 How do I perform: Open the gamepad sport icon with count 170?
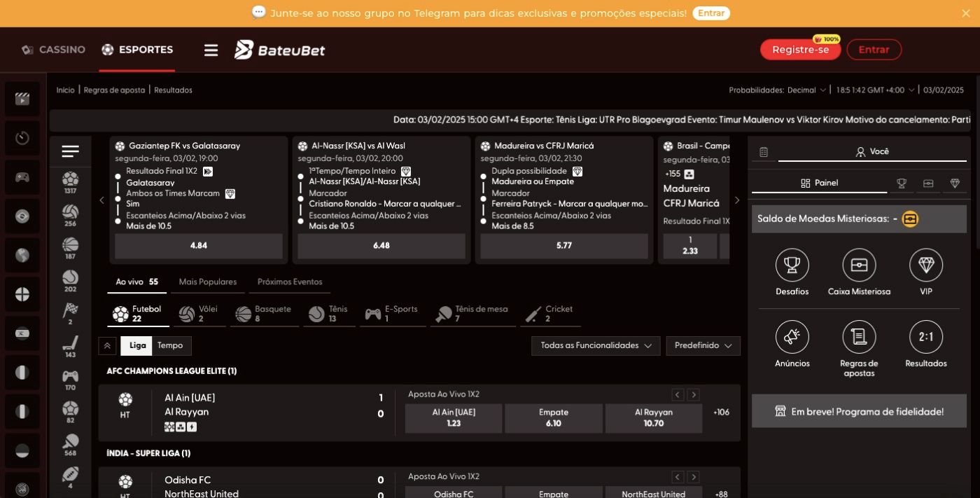click(x=70, y=380)
